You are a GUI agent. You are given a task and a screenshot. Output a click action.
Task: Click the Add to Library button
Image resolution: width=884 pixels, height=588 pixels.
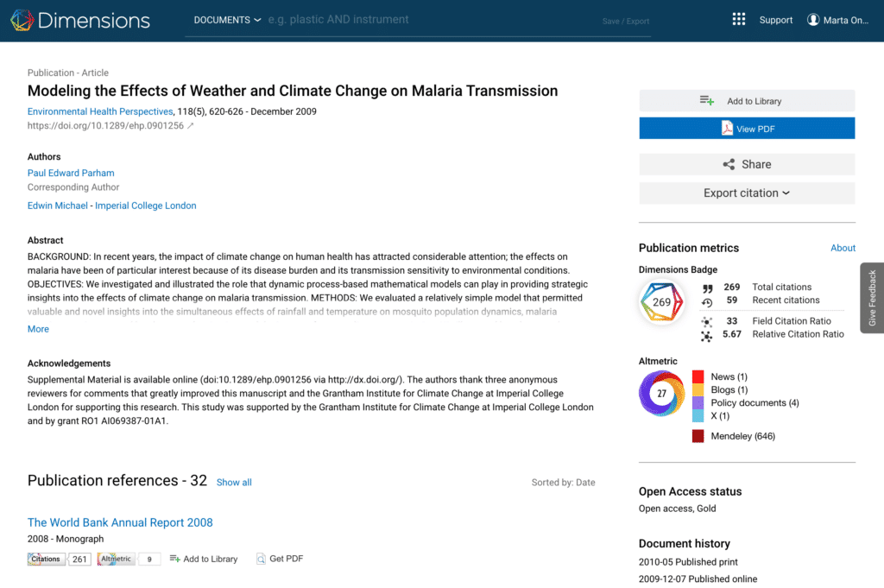747,101
